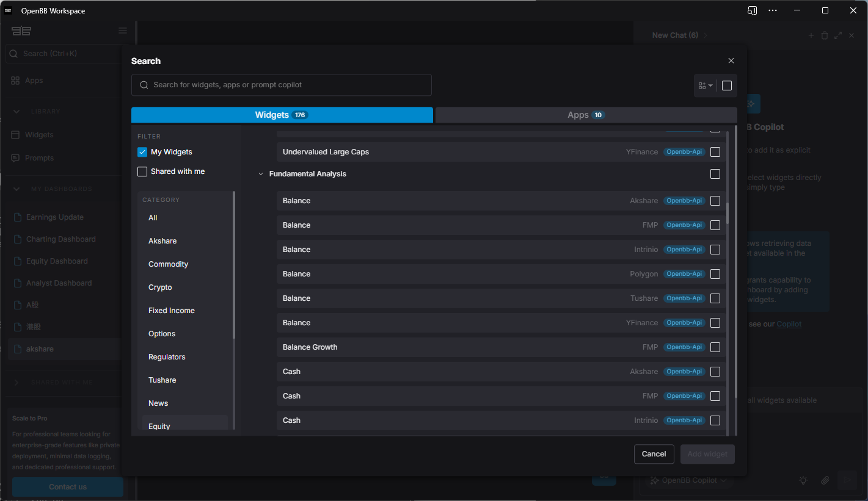The height and width of the screenshot is (501, 868).
Task: Expand the copilot panel to fullscreen
Action: [x=838, y=35]
